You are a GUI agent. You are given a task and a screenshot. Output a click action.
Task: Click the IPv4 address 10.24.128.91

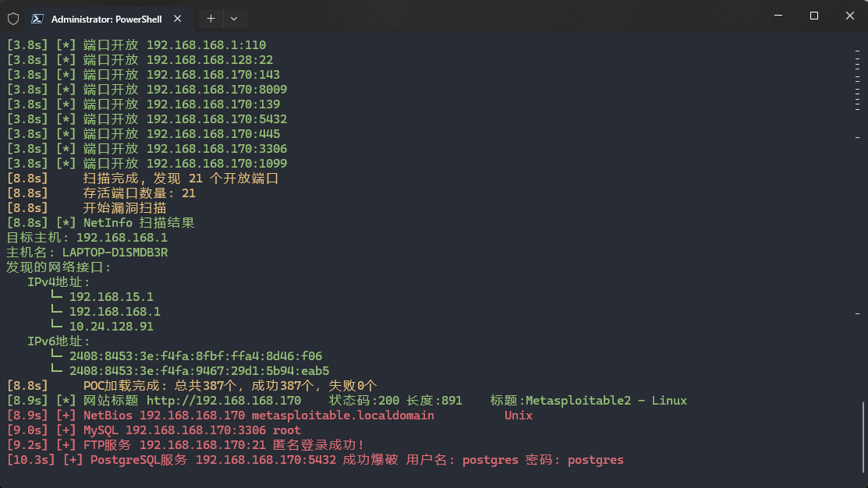(x=111, y=327)
